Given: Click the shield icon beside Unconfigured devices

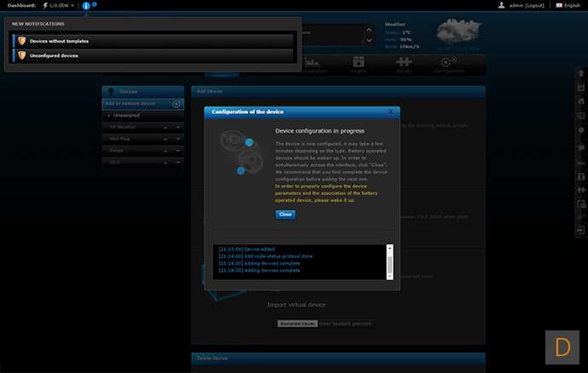Looking at the screenshot, I should (22, 55).
